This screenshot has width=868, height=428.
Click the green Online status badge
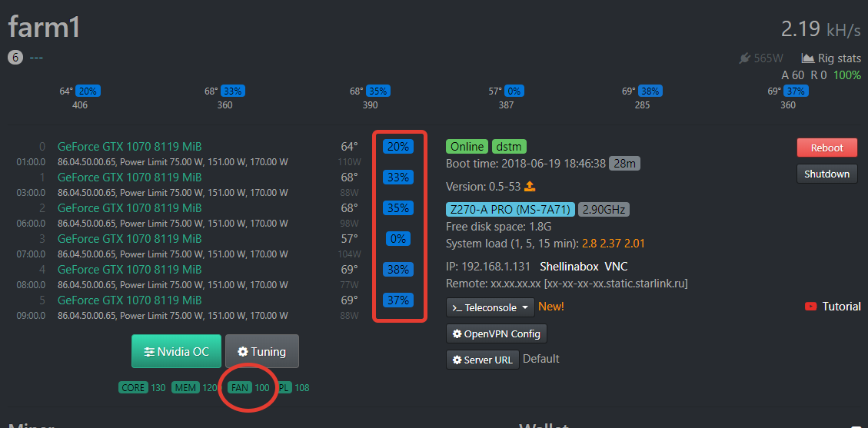(x=467, y=147)
